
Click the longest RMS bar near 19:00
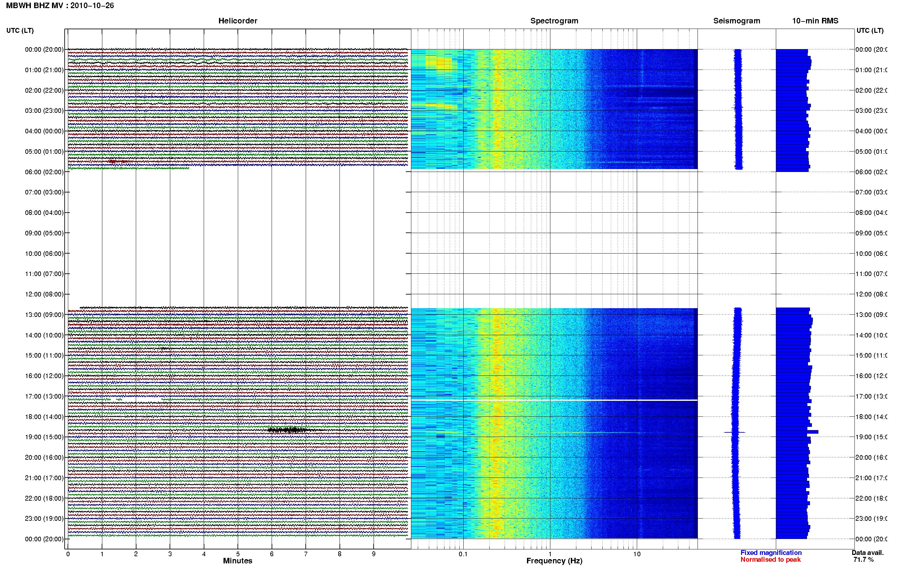pos(797,432)
